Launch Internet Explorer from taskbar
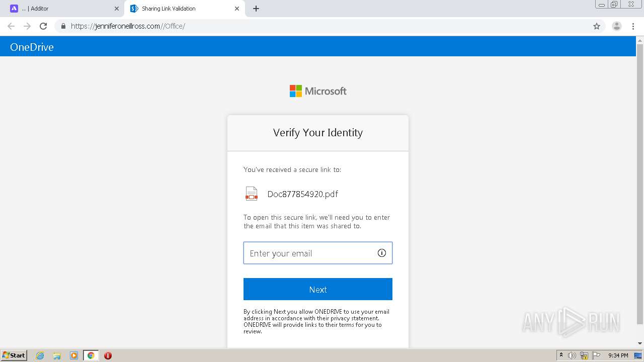 pyautogui.click(x=40, y=355)
